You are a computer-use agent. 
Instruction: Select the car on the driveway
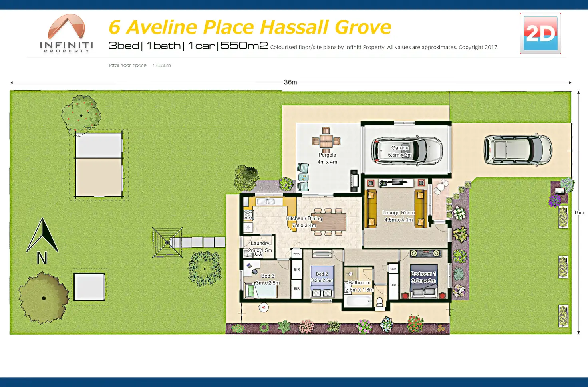pyautogui.click(x=518, y=150)
